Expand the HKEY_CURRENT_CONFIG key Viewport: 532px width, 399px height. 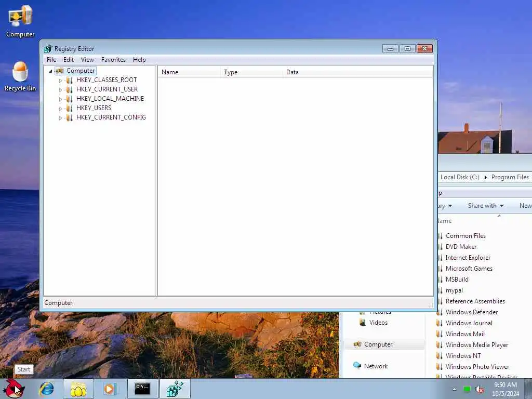(x=60, y=118)
